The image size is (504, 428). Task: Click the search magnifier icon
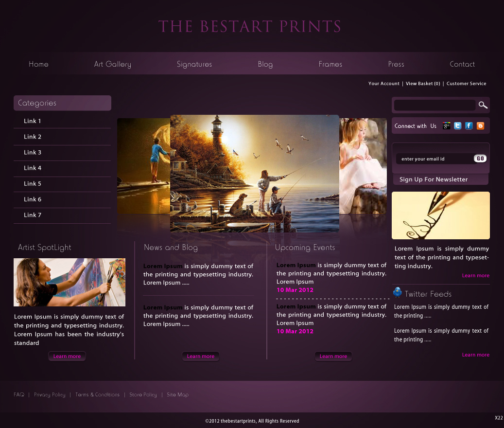483,105
